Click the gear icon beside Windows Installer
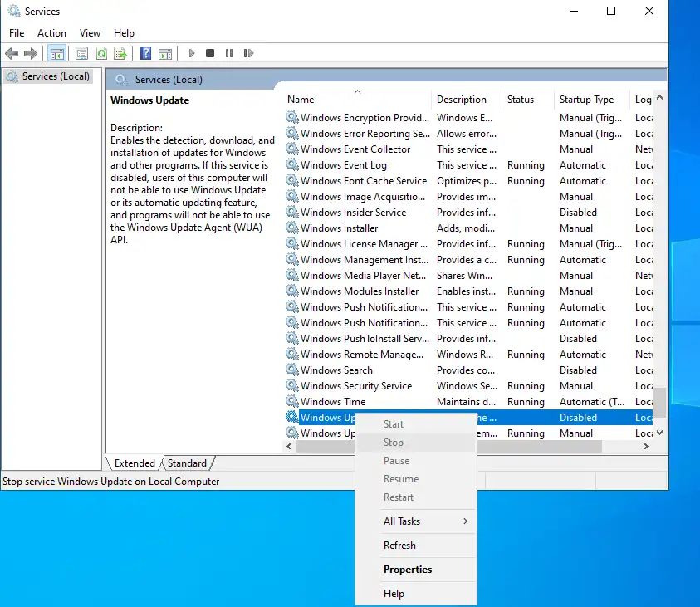The height and width of the screenshot is (607, 700). click(x=292, y=228)
